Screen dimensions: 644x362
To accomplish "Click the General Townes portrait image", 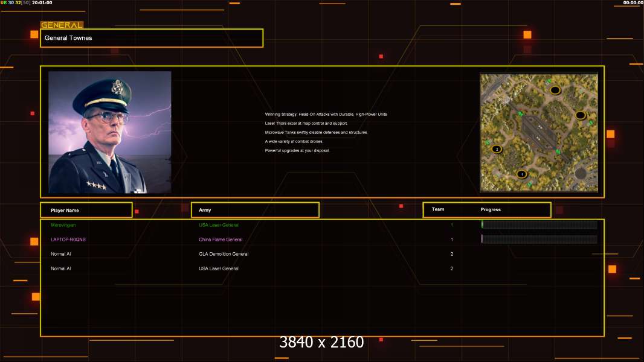I will [x=110, y=132].
